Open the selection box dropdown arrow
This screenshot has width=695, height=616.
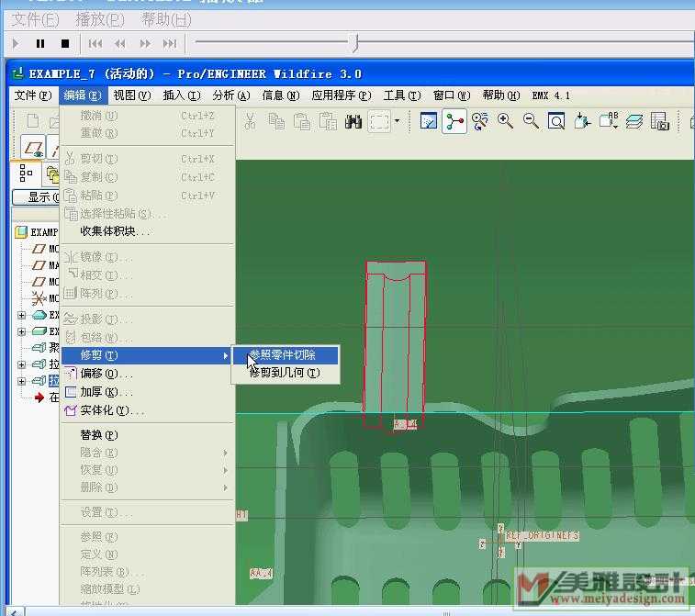(398, 120)
